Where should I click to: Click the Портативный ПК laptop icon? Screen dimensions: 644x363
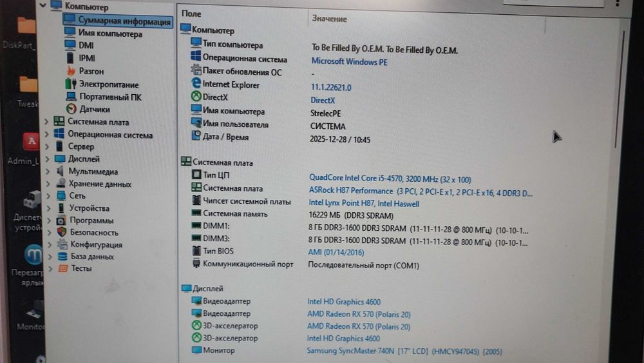coord(71,97)
